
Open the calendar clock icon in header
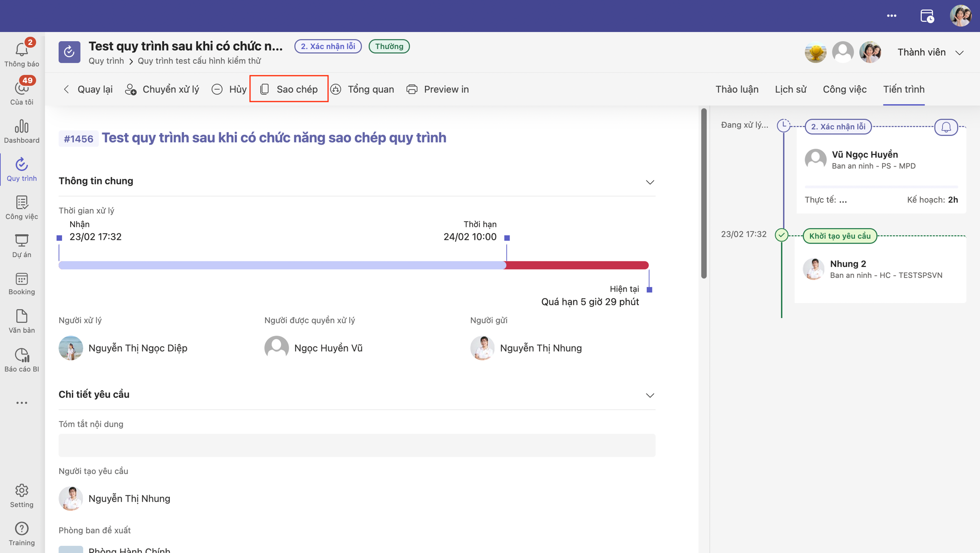coord(926,16)
